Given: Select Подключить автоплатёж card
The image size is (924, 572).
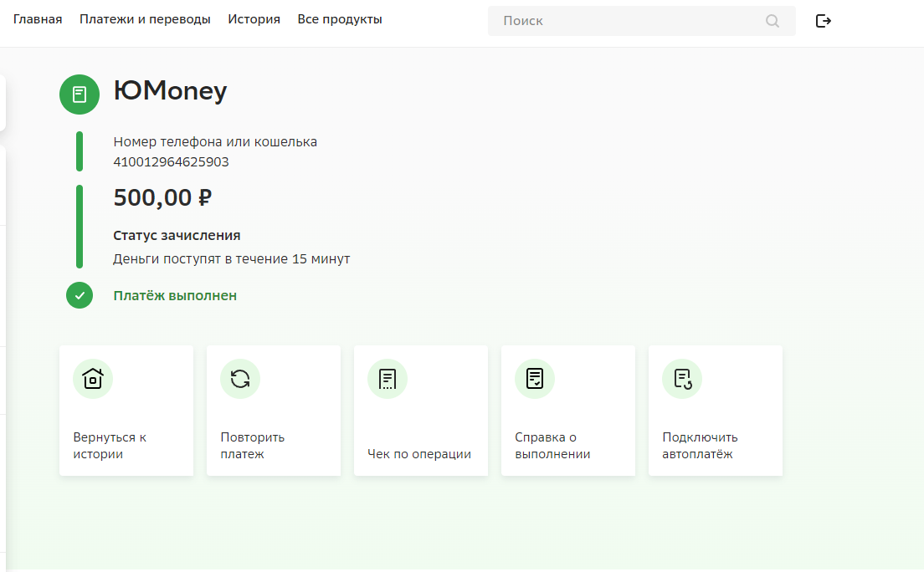Looking at the screenshot, I should [716, 411].
